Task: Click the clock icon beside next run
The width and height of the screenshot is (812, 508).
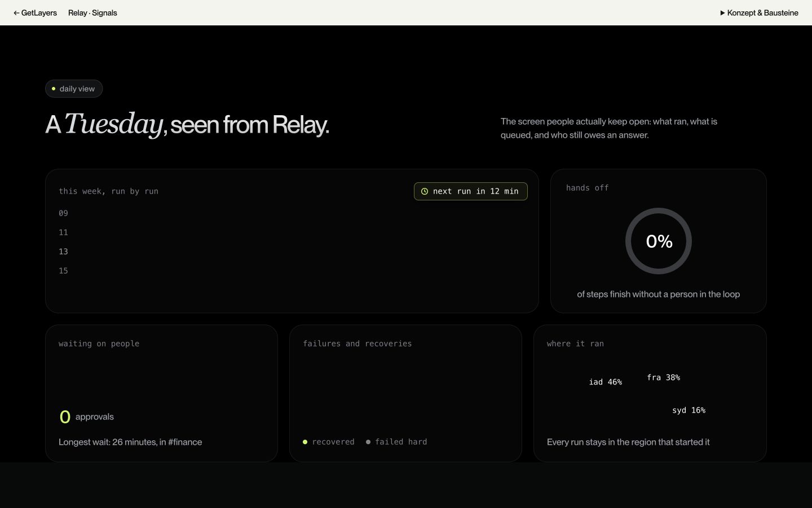Action: (425, 191)
